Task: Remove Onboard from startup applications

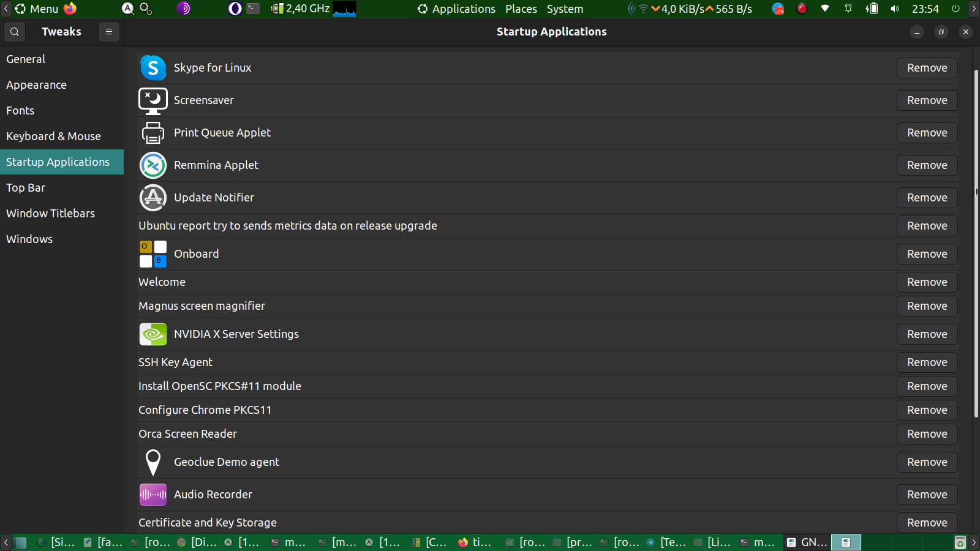Action: 927,254
